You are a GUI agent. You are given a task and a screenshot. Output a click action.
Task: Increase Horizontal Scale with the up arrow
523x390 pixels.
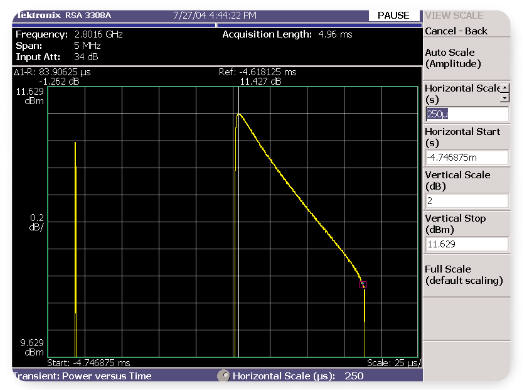click(x=505, y=88)
